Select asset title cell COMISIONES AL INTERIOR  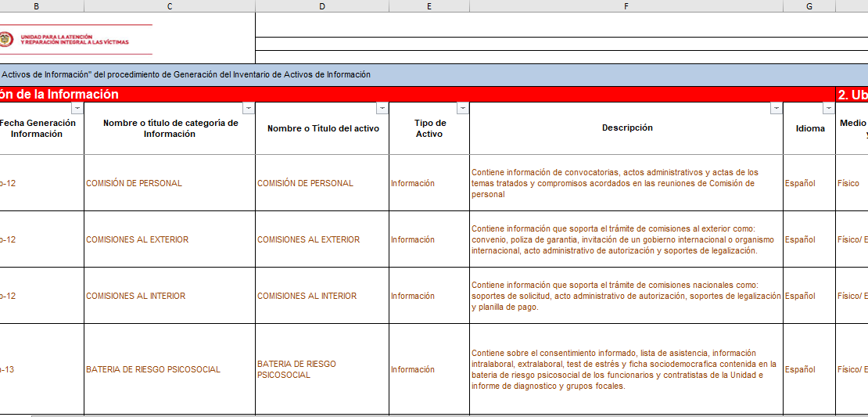click(322, 296)
